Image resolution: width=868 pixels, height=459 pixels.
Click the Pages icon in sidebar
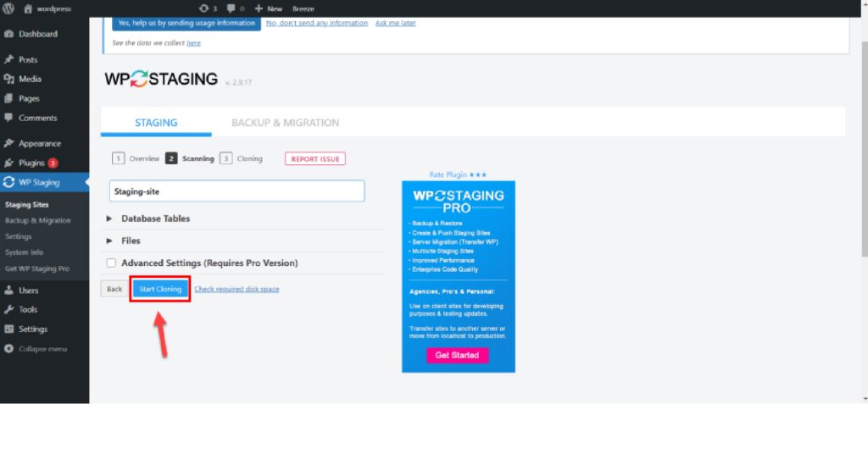coord(8,98)
